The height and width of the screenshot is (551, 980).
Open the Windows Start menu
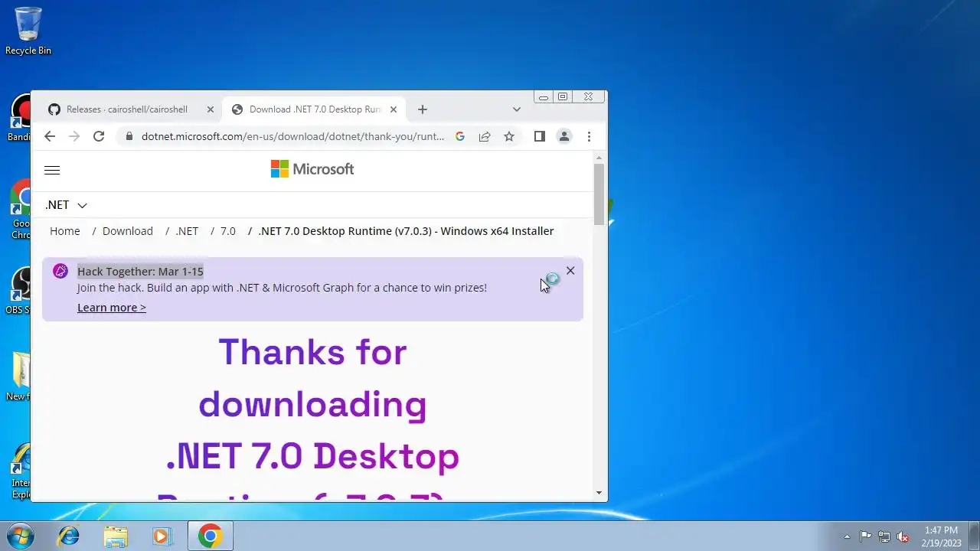(21, 536)
